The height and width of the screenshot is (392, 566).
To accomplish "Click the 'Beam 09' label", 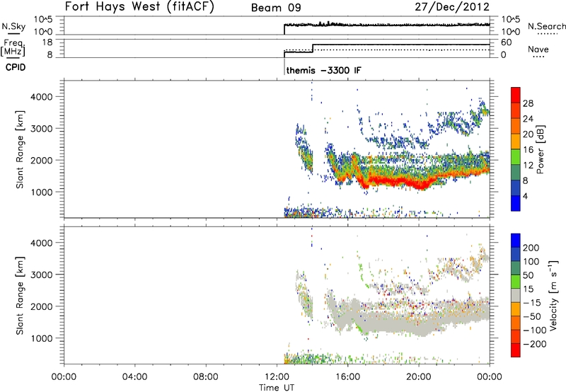I will 276,8.
